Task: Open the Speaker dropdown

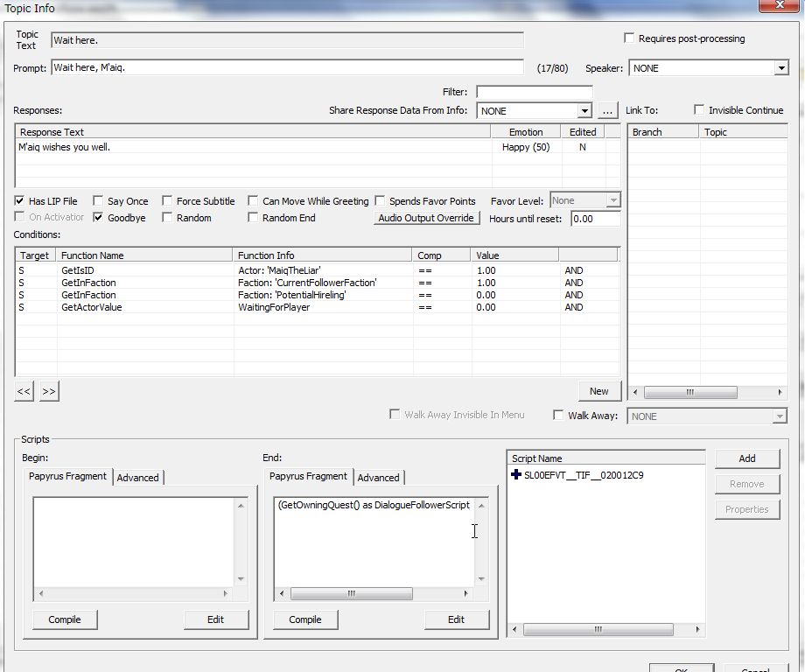Action: point(780,67)
